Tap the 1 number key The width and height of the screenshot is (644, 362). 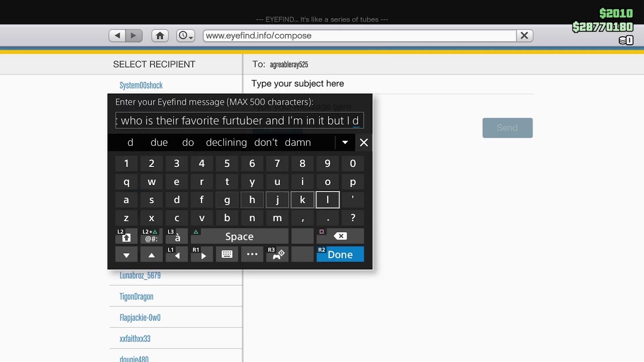coord(126,163)
